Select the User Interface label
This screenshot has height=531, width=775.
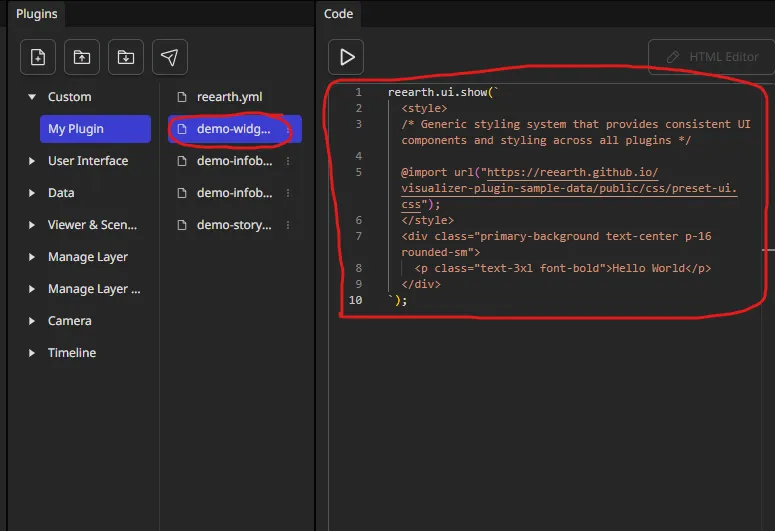pyautogui.click(x=88, y=161)
